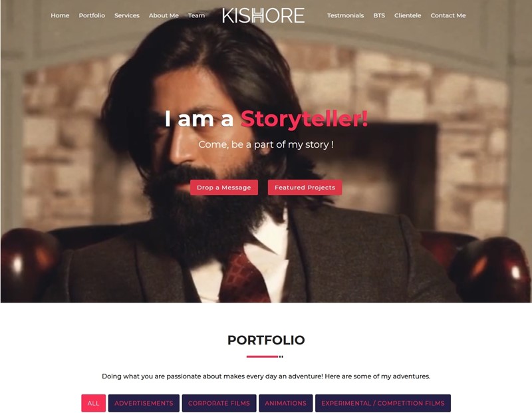Select the Team nav link
Viewport: 532px width, 413px height.
196,15
